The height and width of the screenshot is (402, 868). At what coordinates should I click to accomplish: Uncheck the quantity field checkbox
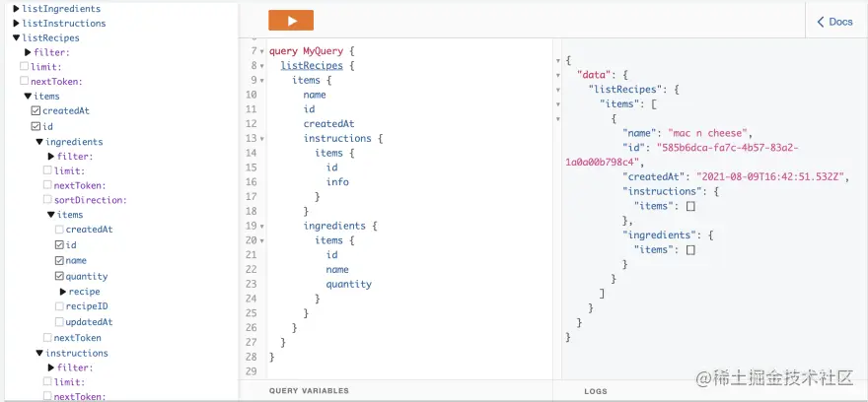point(59,276)
